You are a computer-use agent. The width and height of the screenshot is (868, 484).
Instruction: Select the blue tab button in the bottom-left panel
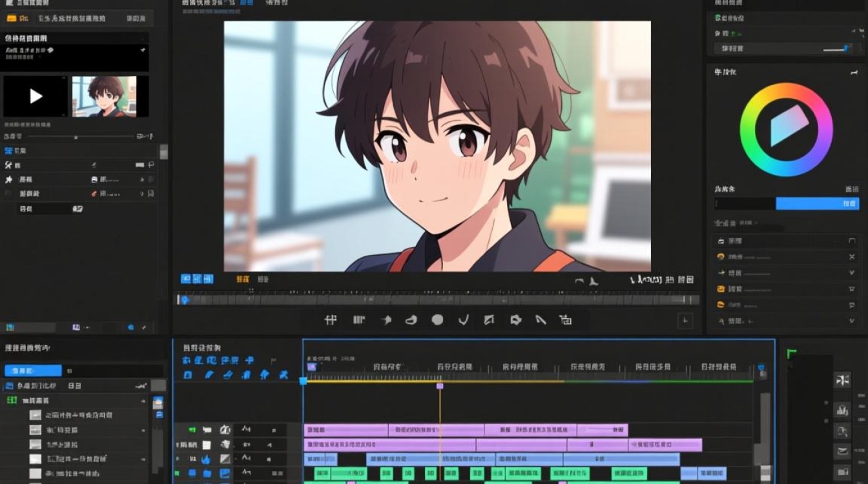(33, 370)
